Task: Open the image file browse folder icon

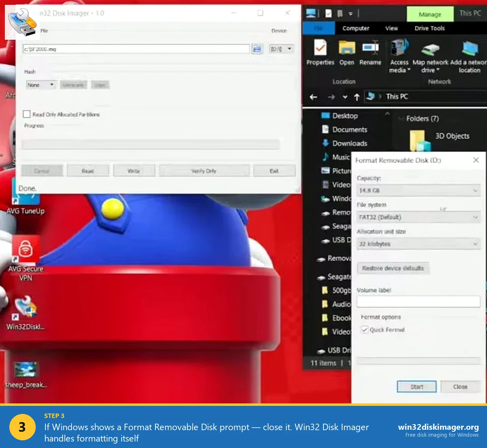Action: click(257, 48)
